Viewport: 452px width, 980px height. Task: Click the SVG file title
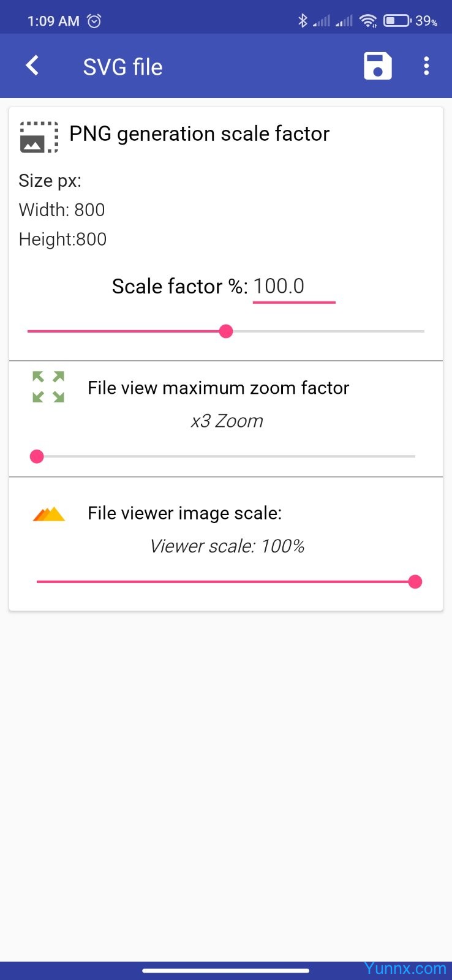tap(122, 67)
